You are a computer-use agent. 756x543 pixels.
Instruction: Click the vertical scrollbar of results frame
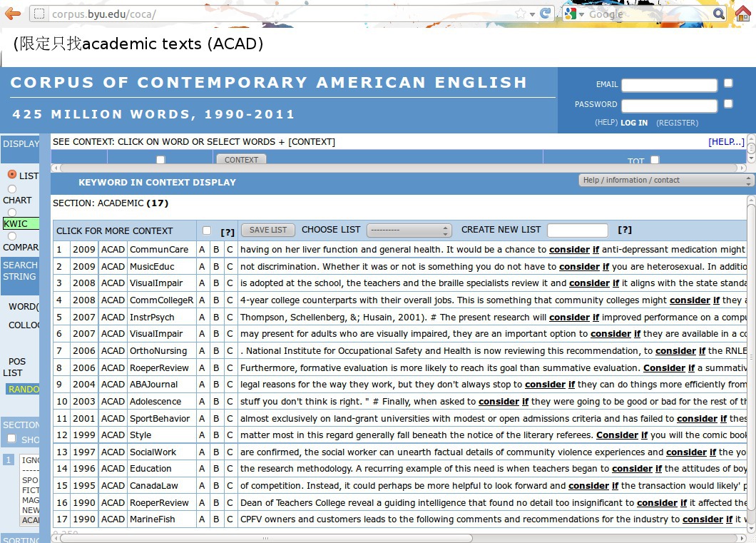[x=751, y=357]
